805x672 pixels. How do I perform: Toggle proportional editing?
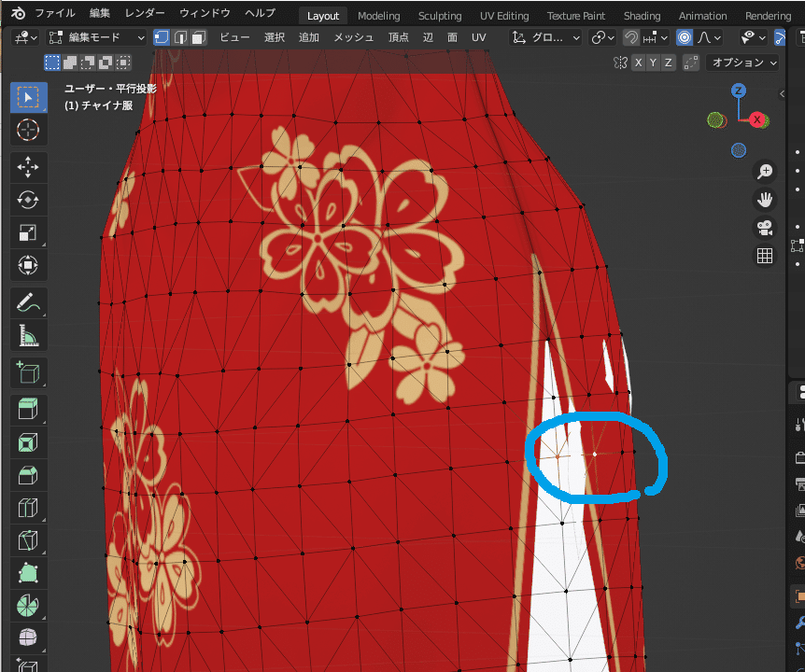(685, 37)
